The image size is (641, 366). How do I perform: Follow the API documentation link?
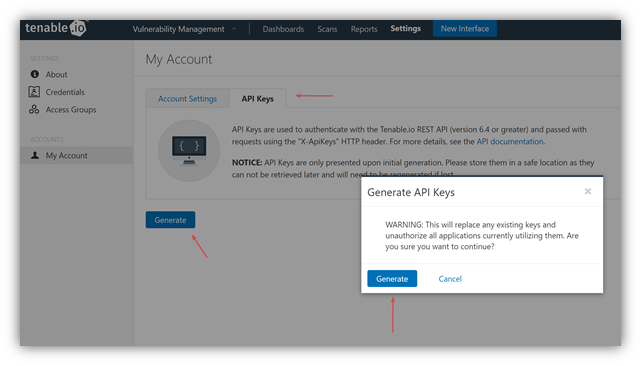click(510, 141)
